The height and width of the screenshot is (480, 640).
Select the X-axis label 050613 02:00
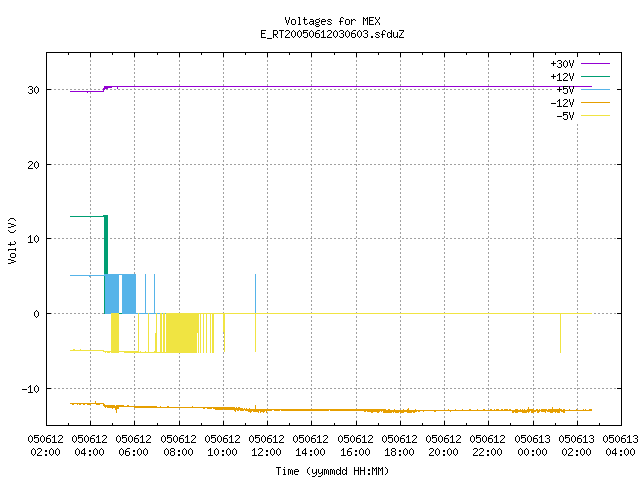point(577,446)
